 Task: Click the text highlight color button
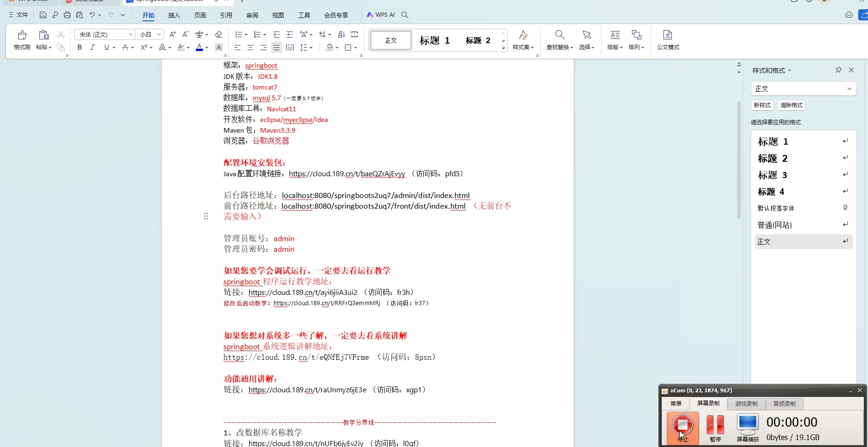point(181,47)
